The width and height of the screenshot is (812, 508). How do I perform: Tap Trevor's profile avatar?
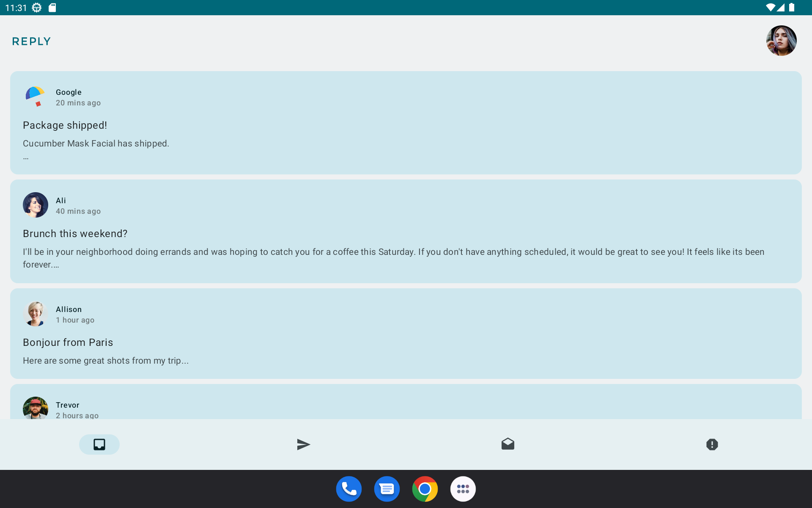pyautogui.click(x=36, y=408)
